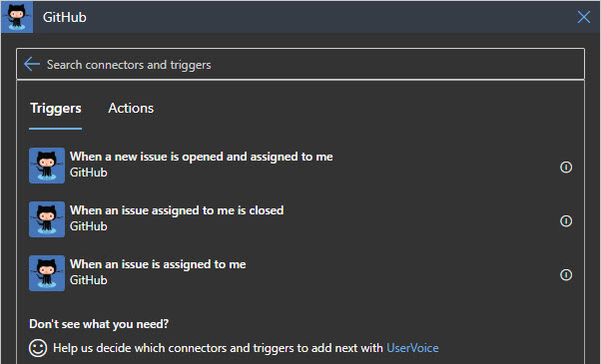Viewport: 601px width, 364px height.
Task: Choose 'When an issue assigned to me is closed'
Action: click(300, 219)
